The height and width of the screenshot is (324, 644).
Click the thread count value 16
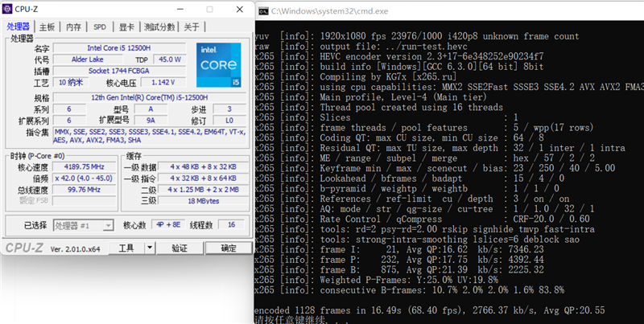231,225
